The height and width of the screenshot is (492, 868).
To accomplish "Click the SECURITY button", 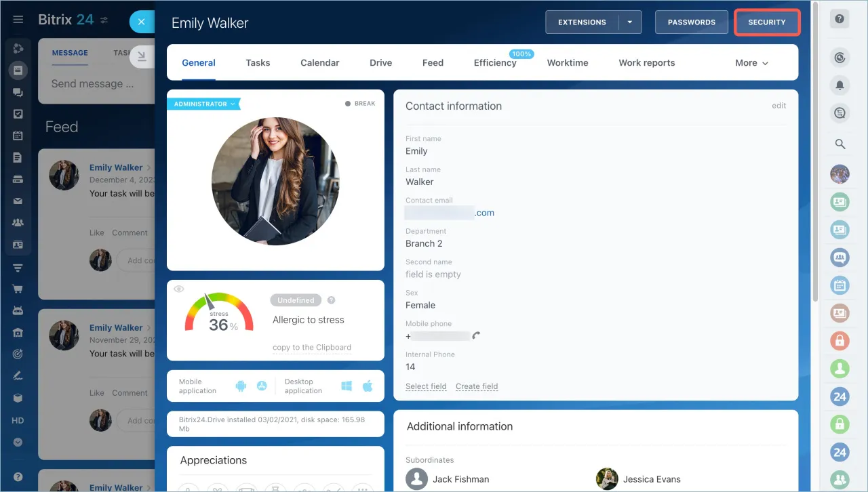I will pyautogui.click(x=767, y=22).
